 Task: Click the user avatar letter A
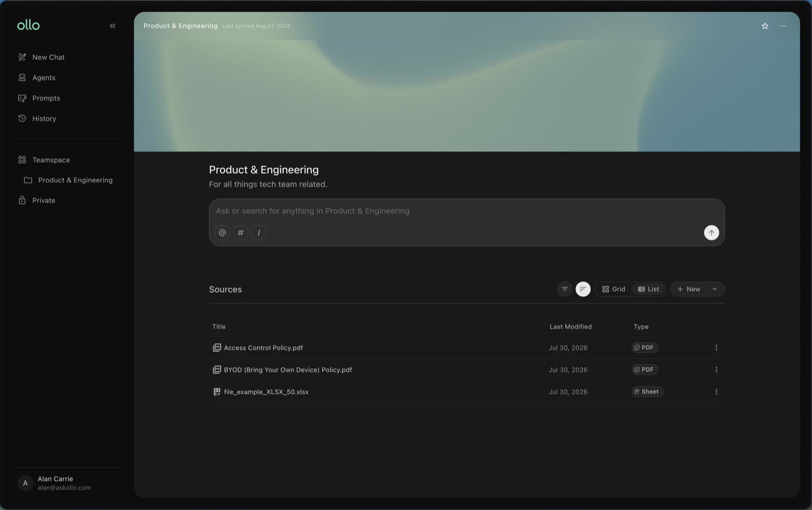[x=25, y=483]
